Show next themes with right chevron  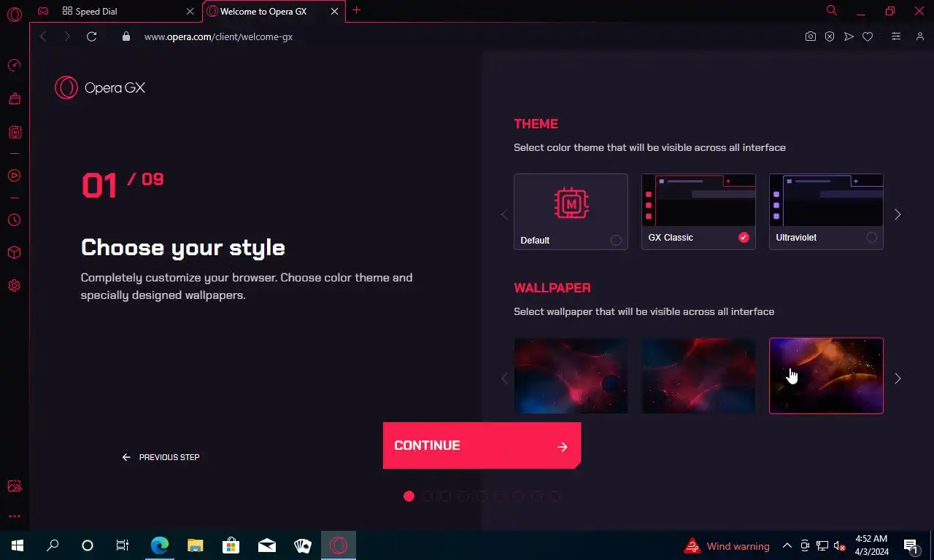[x=898, y=214]
